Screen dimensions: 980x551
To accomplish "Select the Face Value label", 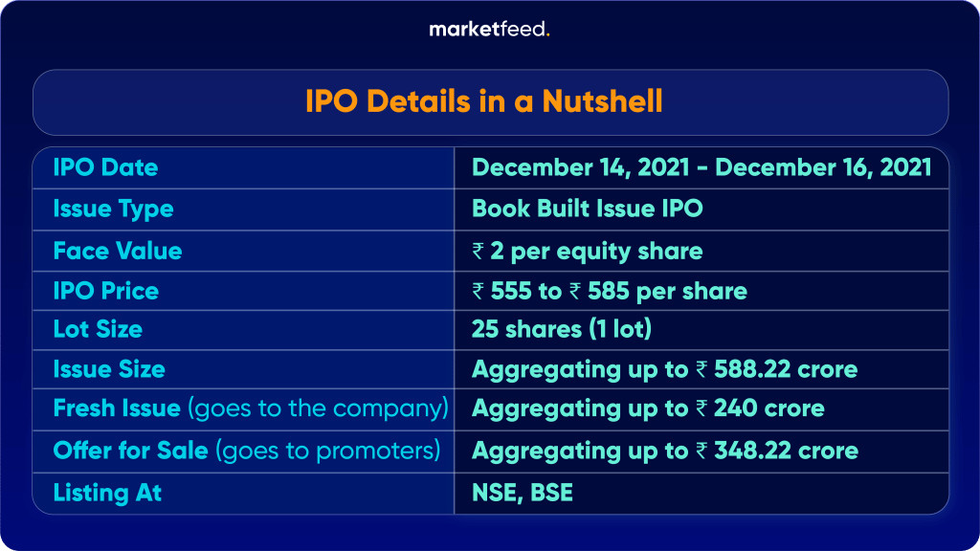I will pyautogui.click(x=117, y=251).
